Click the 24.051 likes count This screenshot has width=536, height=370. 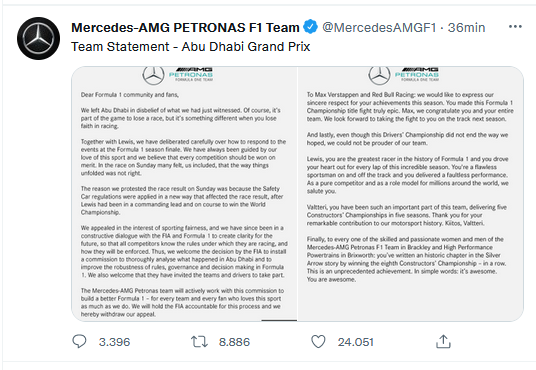tap(356, 342)
